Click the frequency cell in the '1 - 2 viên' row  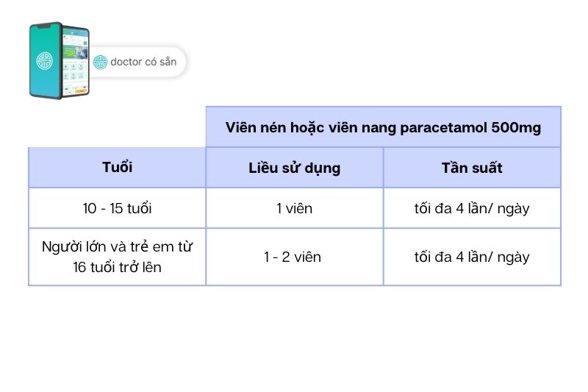pos(471,257)
